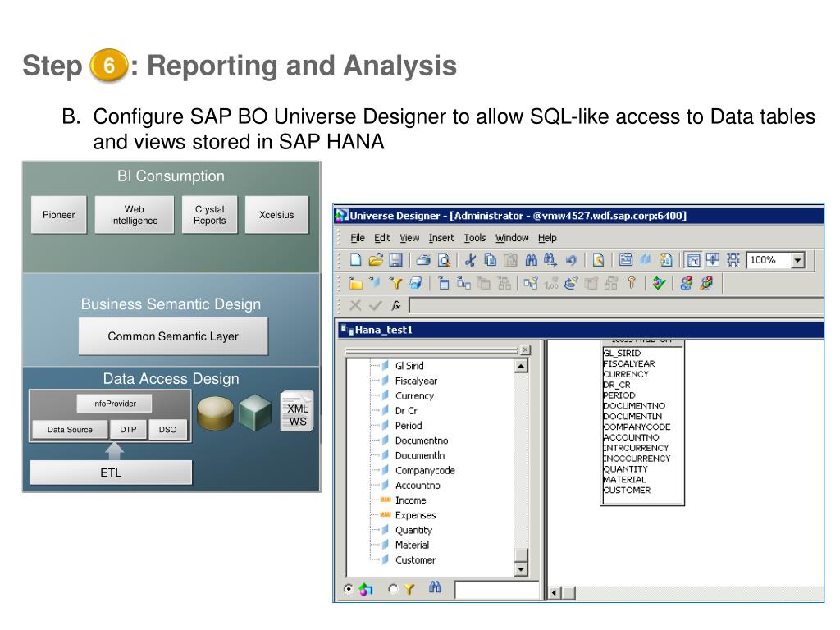Click the Crystal Reports box
This screenshot has width=840, height=630.
209,215
